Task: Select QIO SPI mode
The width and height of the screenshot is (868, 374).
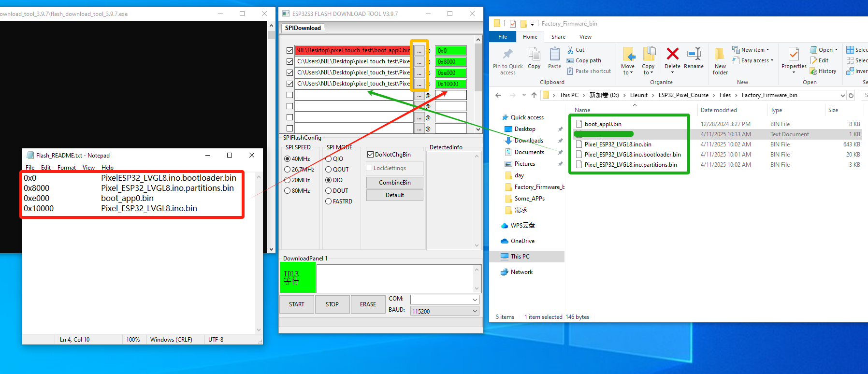Action: click(329, 159)
